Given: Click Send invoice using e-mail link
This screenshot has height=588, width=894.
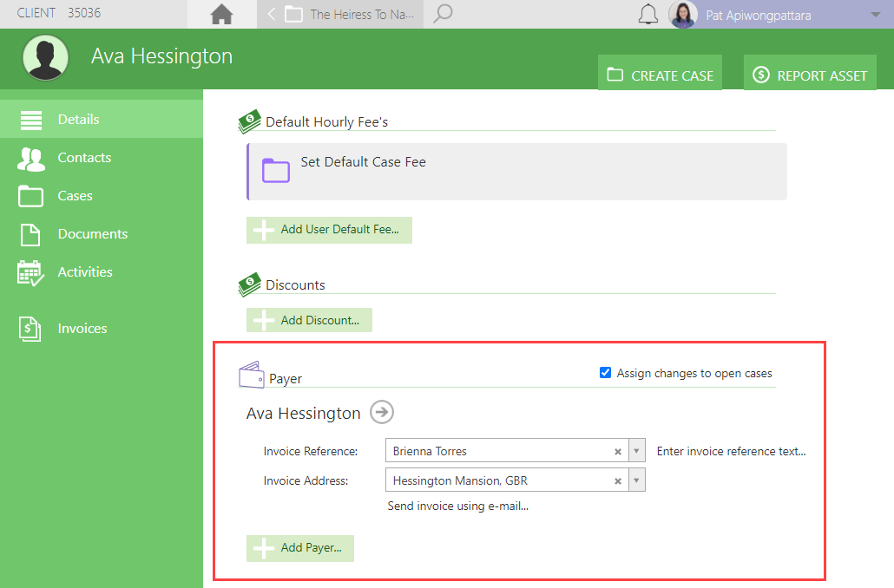Looking at the screenshot, I should (457, 506).
